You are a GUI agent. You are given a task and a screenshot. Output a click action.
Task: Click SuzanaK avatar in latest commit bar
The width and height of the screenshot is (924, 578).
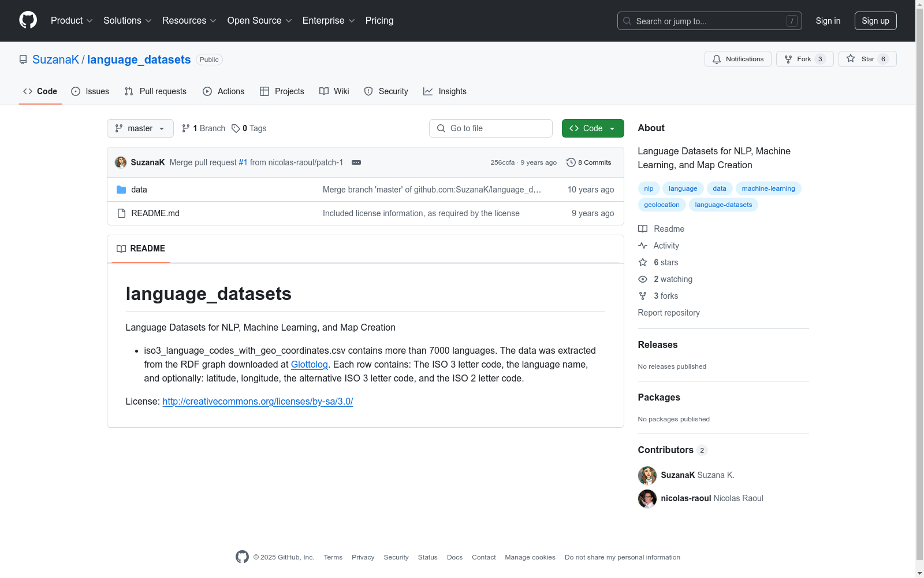coord(121,162)
